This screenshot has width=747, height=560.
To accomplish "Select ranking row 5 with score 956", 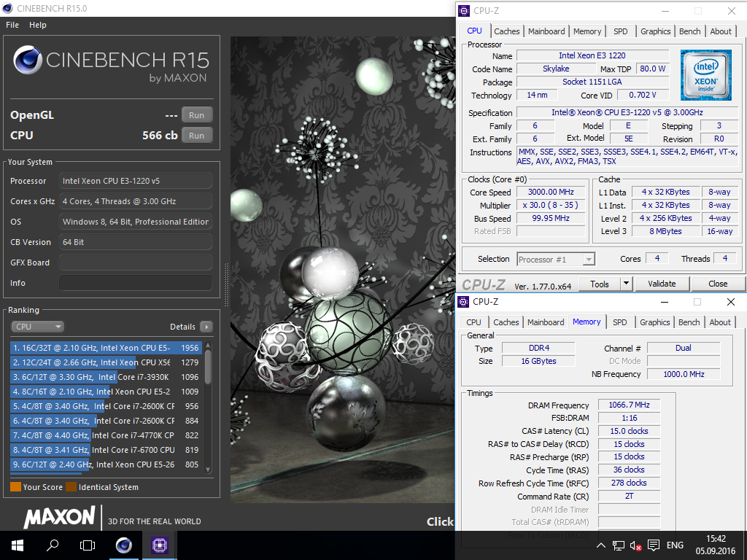I will 107,406.
